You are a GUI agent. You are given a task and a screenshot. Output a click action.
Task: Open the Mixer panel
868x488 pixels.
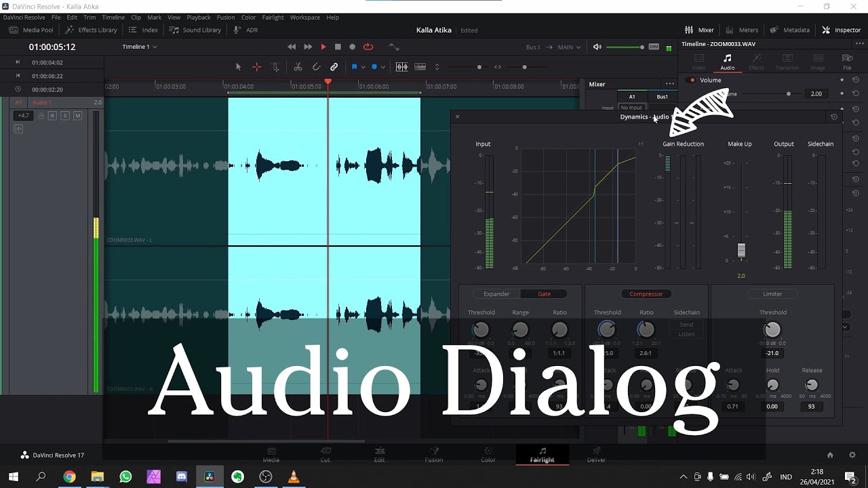[699, 30]
